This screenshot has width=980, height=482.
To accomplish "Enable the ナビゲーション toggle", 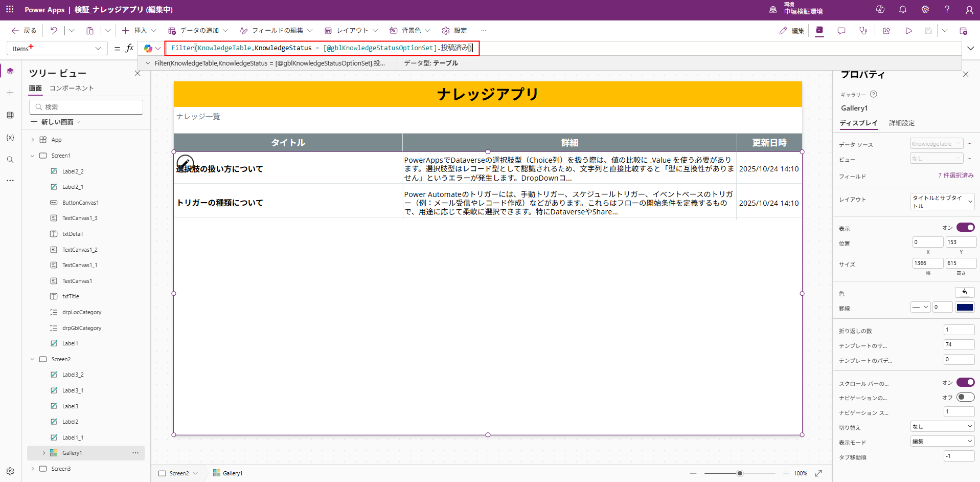I will [x=965, y=397].
